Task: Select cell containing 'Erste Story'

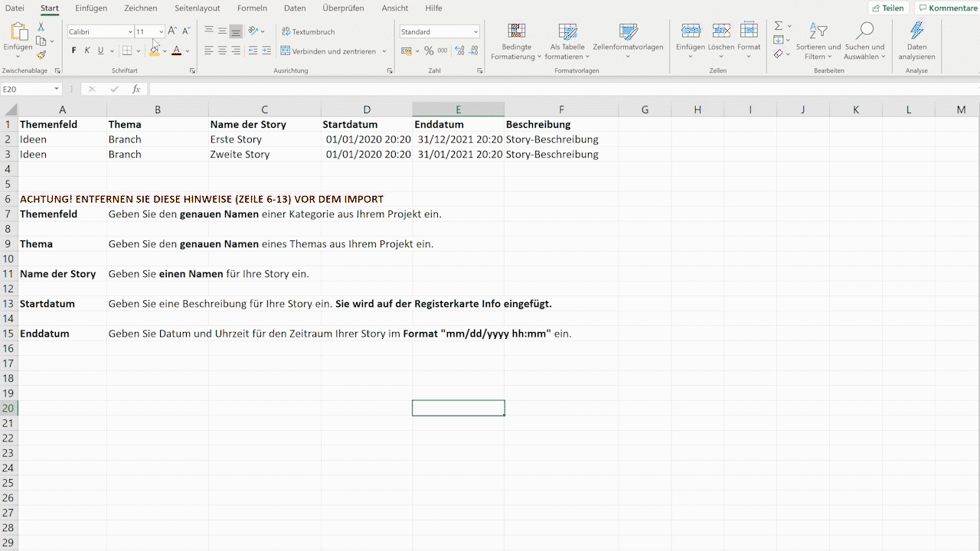Action: point(264,139)
